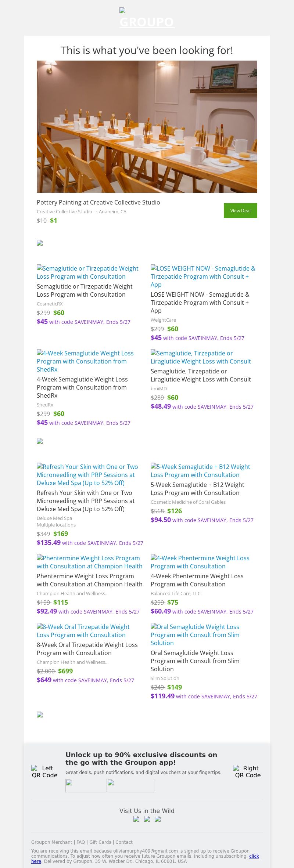294x868 pixels.
Task: Open the middle social media icon
Action: (147, 819)
